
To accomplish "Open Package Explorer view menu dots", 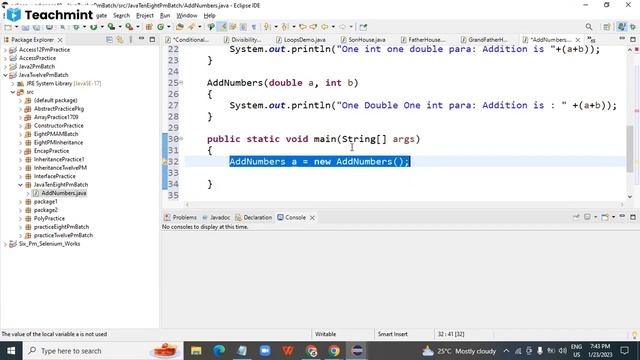I will coord(131,40).
